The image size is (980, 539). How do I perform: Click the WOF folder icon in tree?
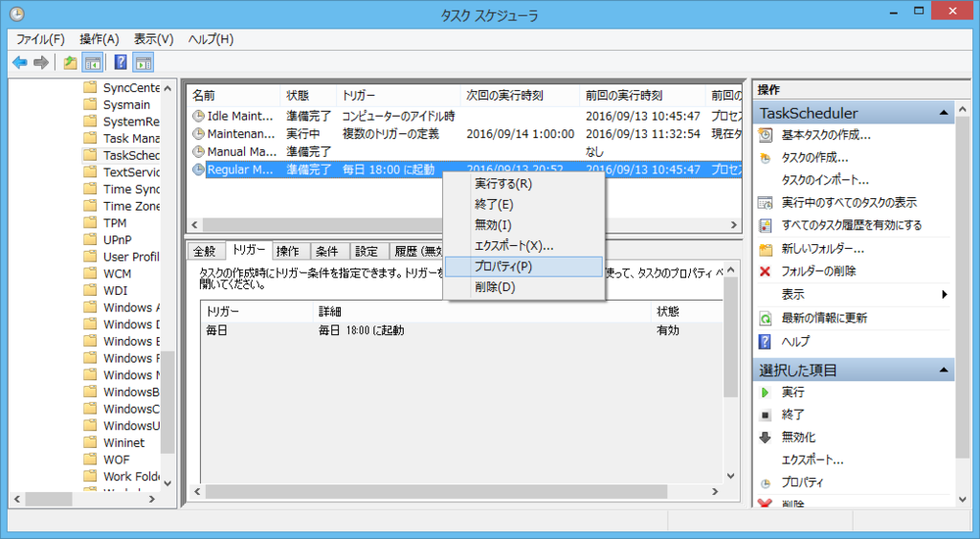tap(91, 459)
